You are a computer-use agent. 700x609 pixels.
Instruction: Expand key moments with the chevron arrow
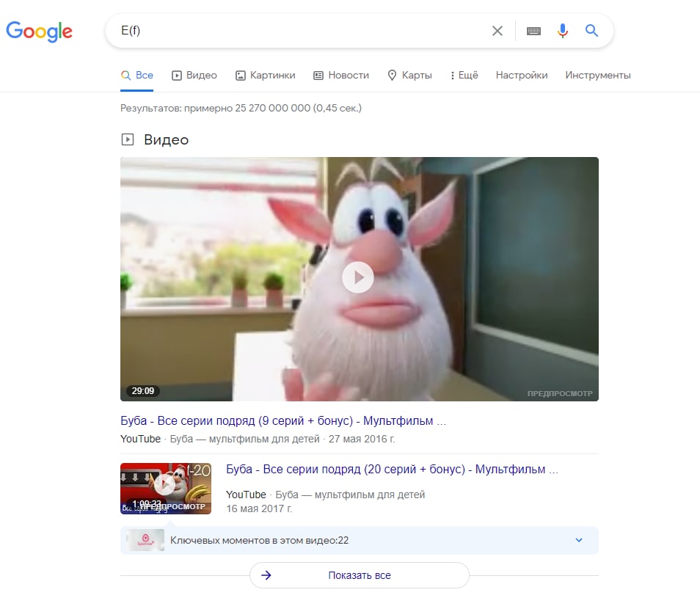tap(579, 540)
